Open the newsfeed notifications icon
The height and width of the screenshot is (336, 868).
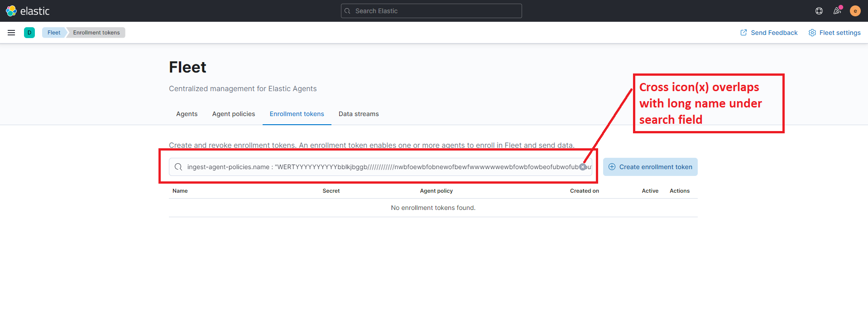tap(837, 11)
